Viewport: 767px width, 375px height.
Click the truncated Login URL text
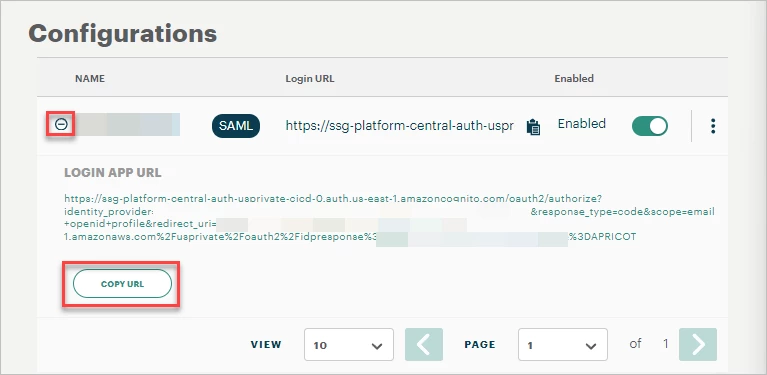coord(400,126)
